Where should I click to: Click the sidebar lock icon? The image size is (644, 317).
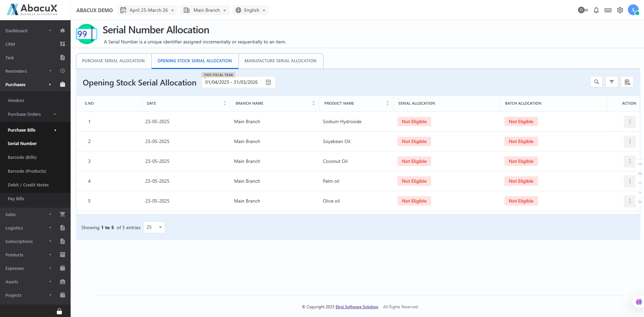tap(59, 311)
